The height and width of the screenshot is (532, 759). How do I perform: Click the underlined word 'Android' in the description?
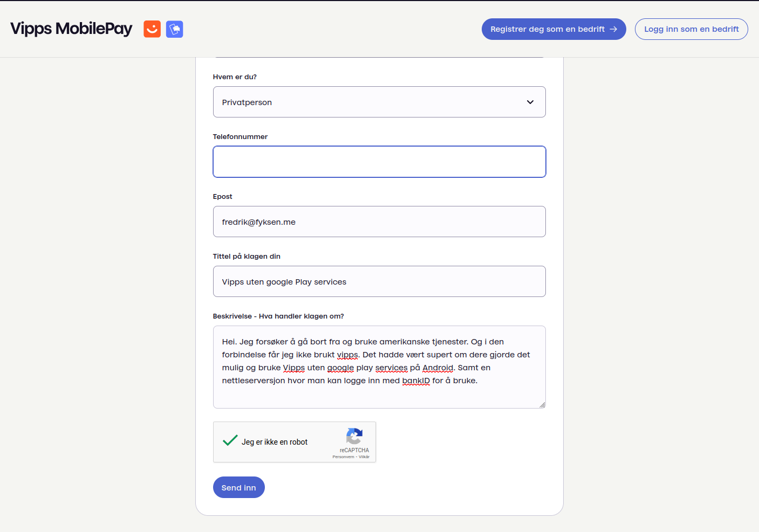point(437,368)
